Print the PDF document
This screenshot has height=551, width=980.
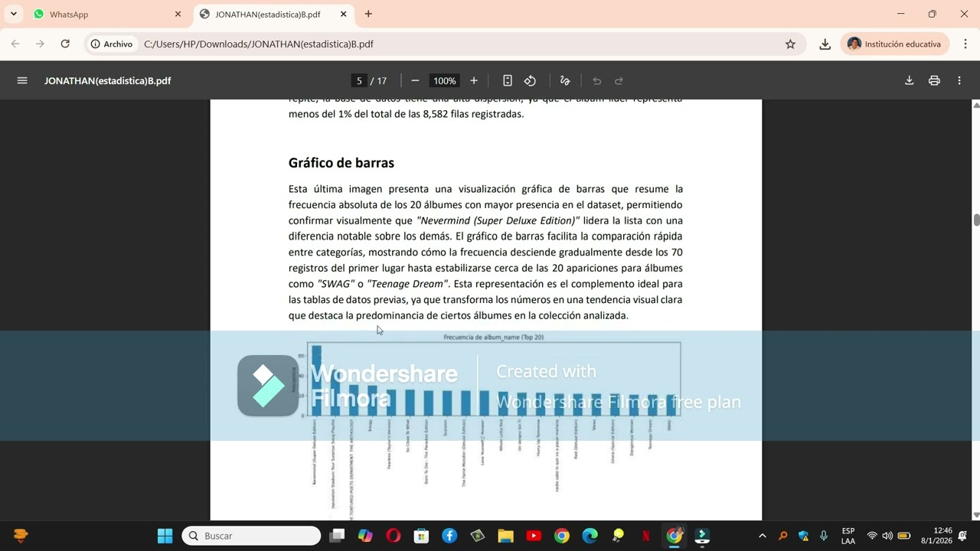pyautogui.click(x=934, y=80)
